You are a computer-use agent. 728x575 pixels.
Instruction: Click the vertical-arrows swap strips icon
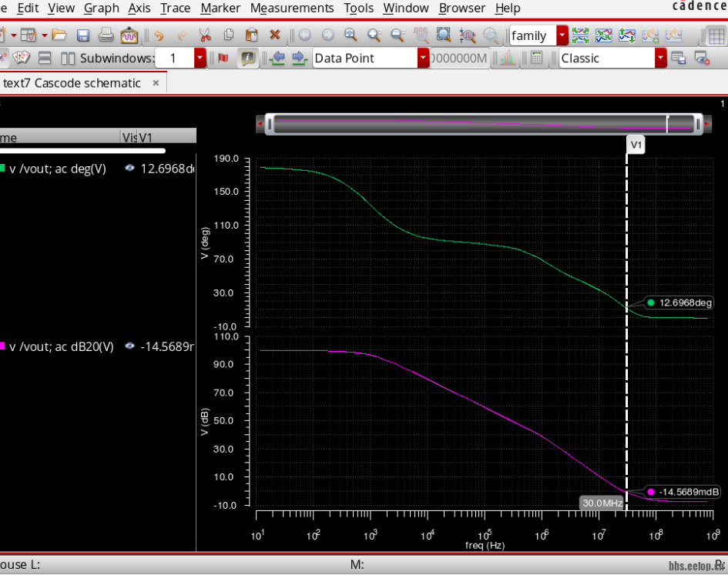tap(627, 35)
